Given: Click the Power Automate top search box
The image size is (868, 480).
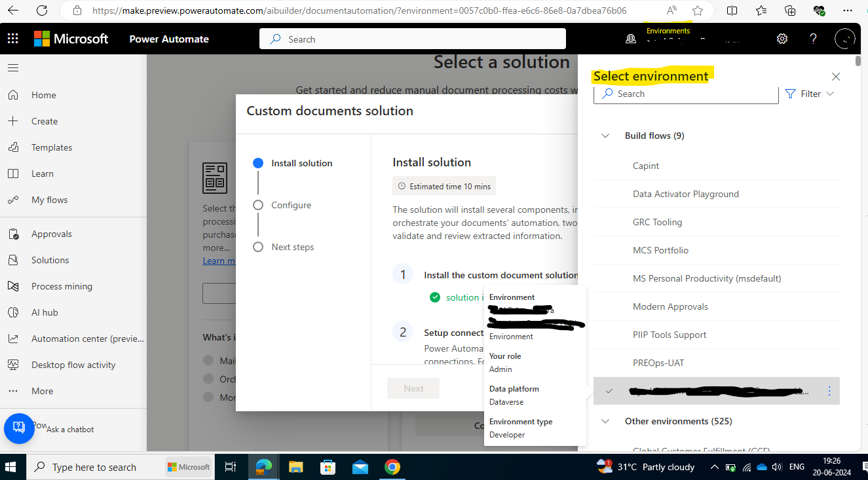Looking at the screenshot, I should 413,39.
